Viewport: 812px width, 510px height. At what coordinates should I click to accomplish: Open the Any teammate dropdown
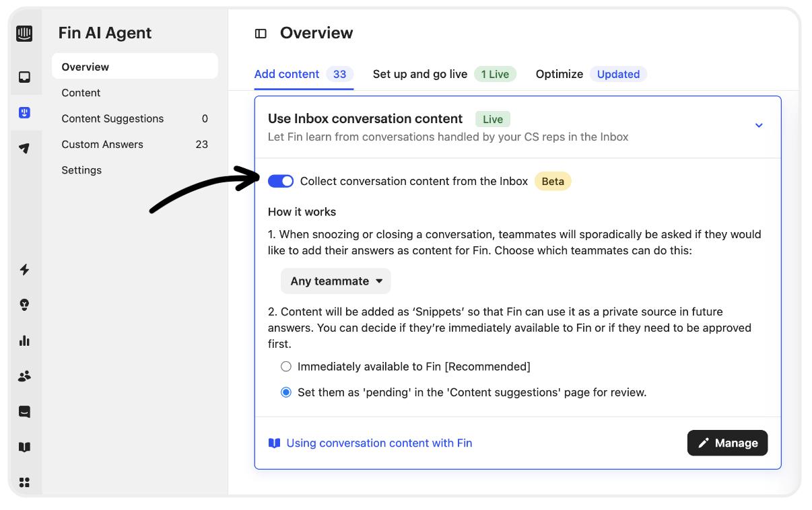click(336, 281)
